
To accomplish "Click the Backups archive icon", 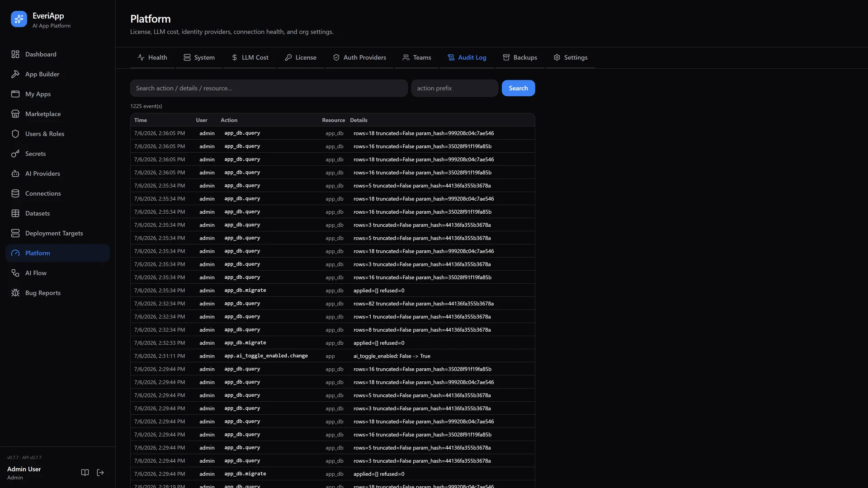I will click(506, 57).
